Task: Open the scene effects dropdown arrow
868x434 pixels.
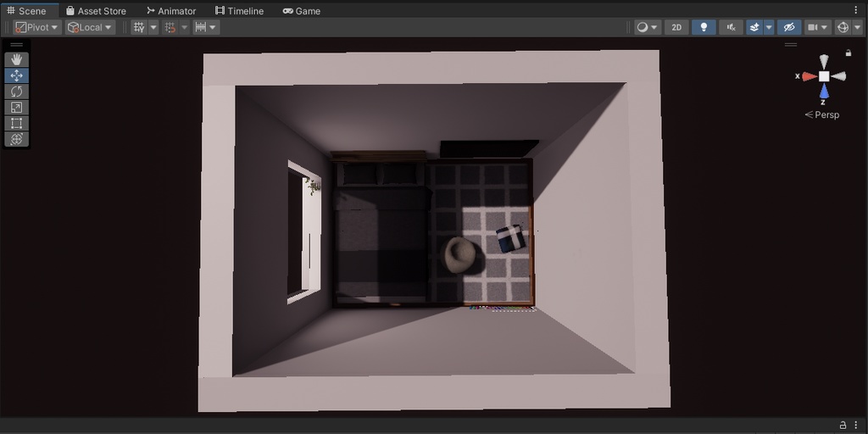Action: pos(769,27)
